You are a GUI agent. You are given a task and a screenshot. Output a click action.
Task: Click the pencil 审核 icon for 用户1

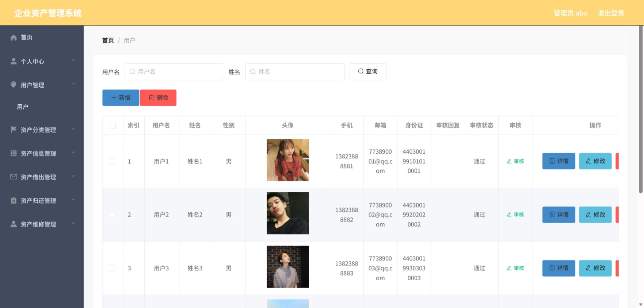click(509, 161)
